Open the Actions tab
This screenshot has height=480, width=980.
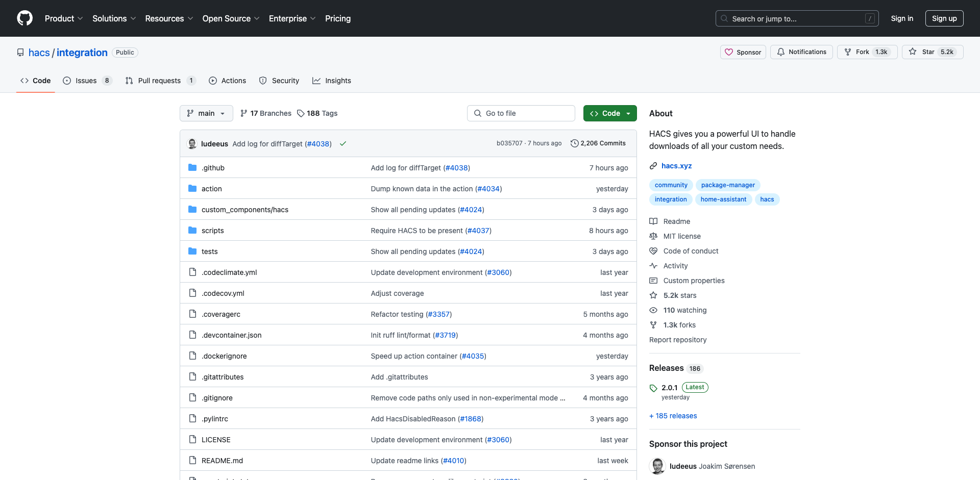pos(228,81)
